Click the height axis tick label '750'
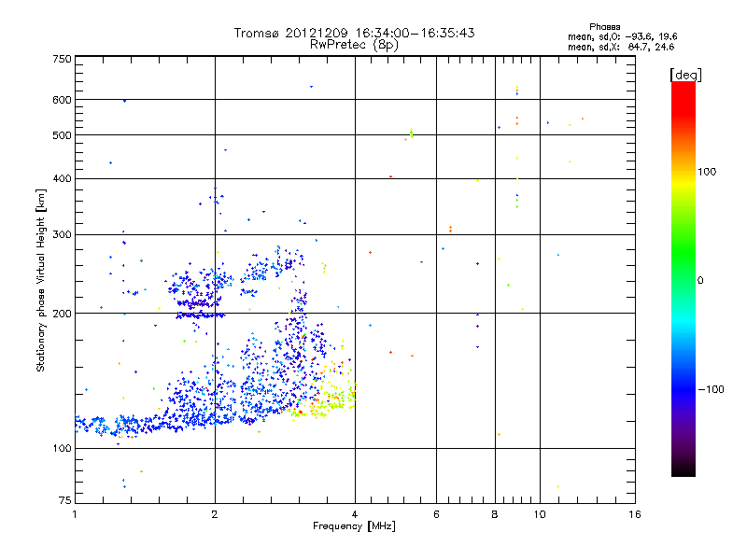Viewport: 747px width, 560px height. click(62, 59)
